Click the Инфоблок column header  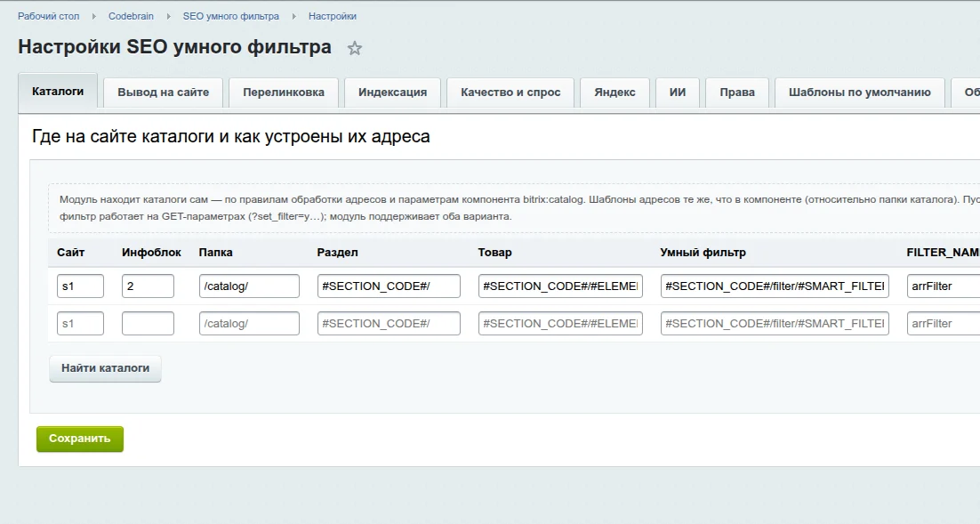(x=151, y=253)
